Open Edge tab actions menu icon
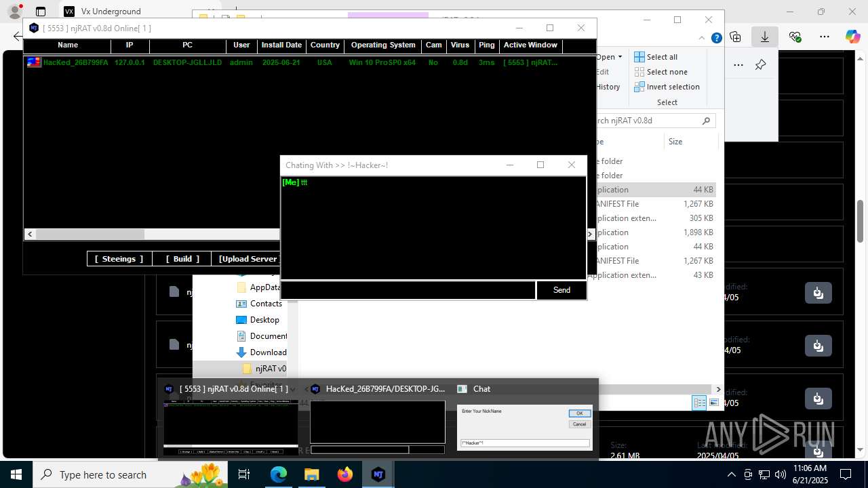The width and height of the screenshot is (868, 488). tap(41, 12)
